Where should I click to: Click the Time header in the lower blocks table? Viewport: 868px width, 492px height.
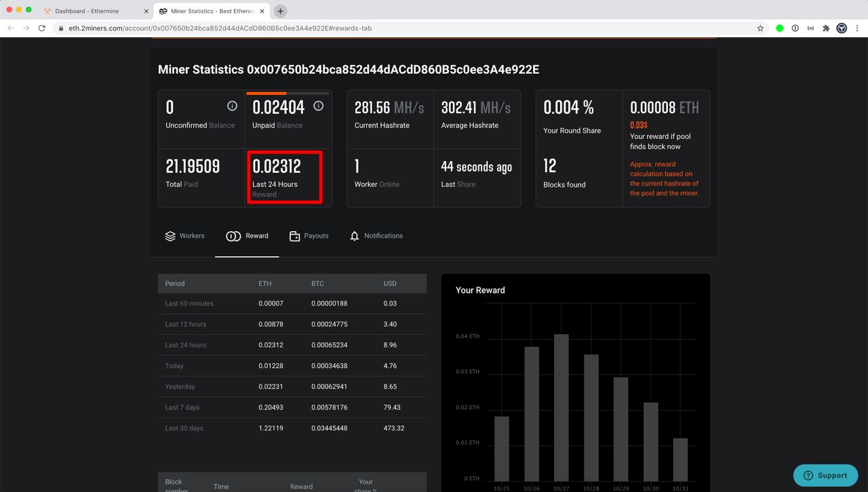[221, 487]
